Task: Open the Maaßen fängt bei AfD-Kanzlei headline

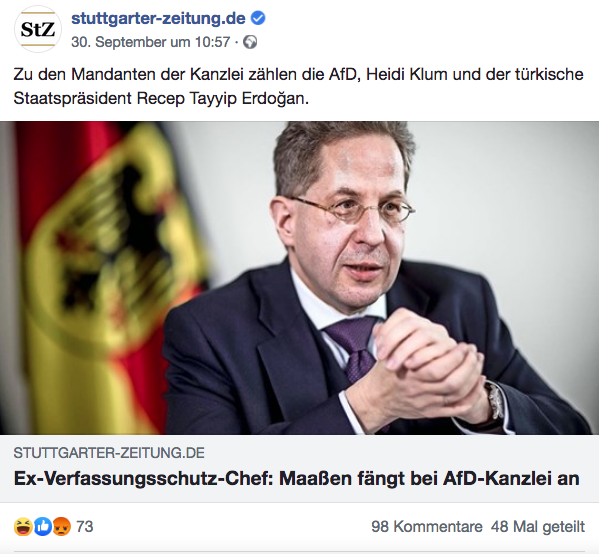Action: pos(296,478)
